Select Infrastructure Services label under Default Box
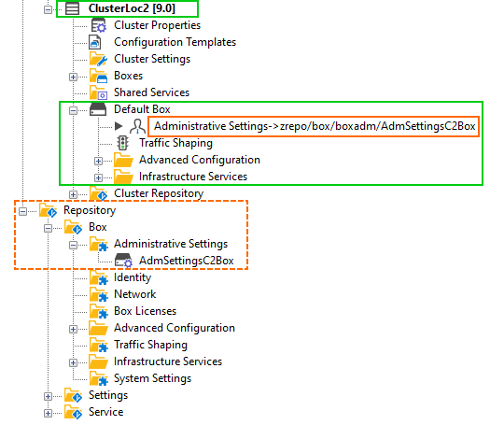504x425 pixels. (193, 177)
